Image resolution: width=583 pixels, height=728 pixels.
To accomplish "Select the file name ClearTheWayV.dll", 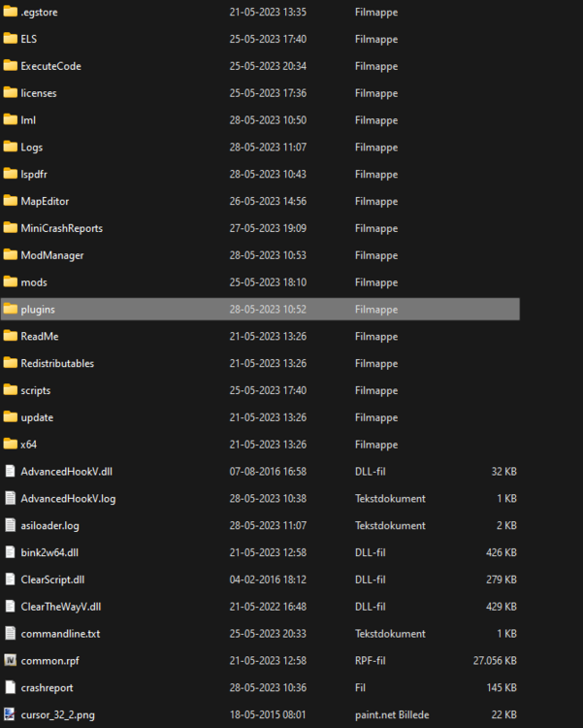I will 61,607.
